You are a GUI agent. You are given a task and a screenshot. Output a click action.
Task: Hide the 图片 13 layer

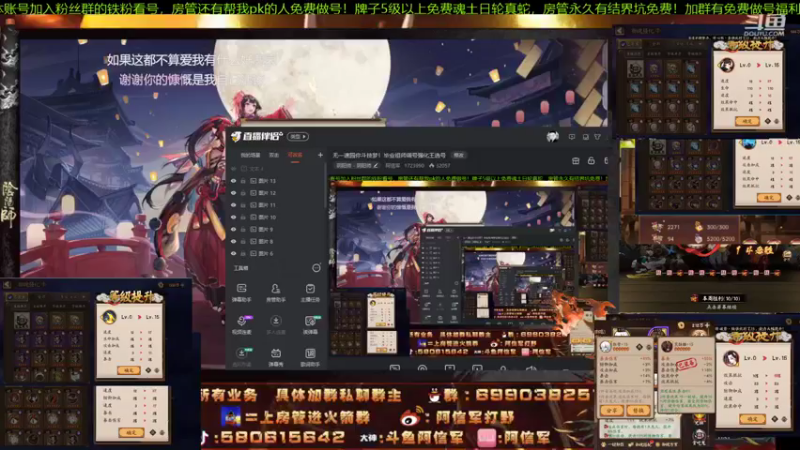(234, 181)
